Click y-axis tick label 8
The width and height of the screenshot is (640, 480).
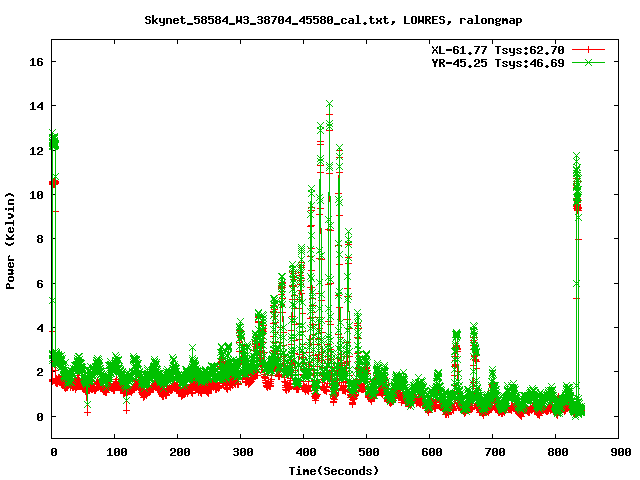point(40,239)
